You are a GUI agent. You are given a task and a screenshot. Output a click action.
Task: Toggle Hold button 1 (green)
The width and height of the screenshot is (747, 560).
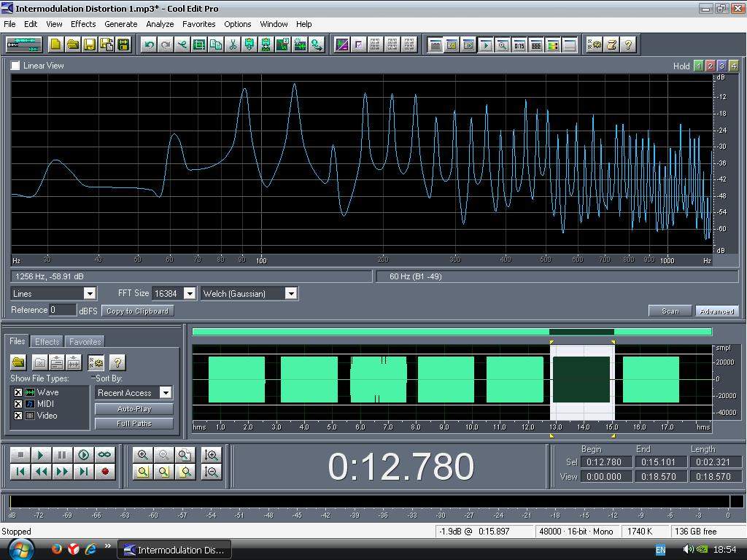pos(698,66)
